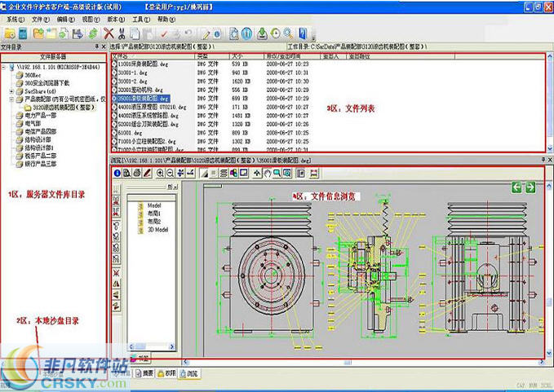This screenshot has height=392, width=554.
Task: Go to previous drawing with green left arrow
Action: click(517, 187)
